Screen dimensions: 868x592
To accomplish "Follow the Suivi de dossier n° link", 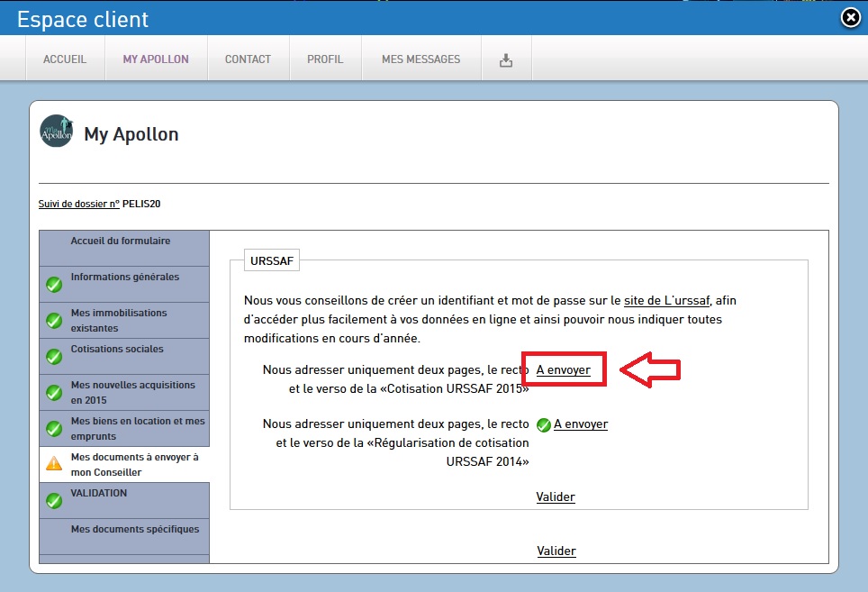I will point(78,204).
